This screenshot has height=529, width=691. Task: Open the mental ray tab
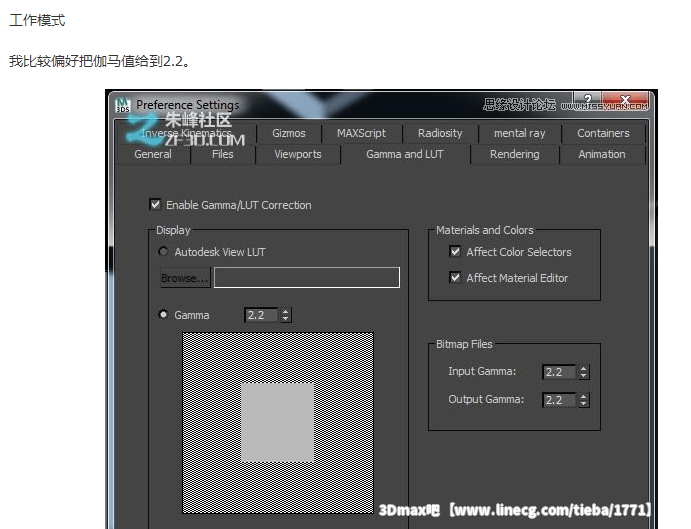[520, 133]
